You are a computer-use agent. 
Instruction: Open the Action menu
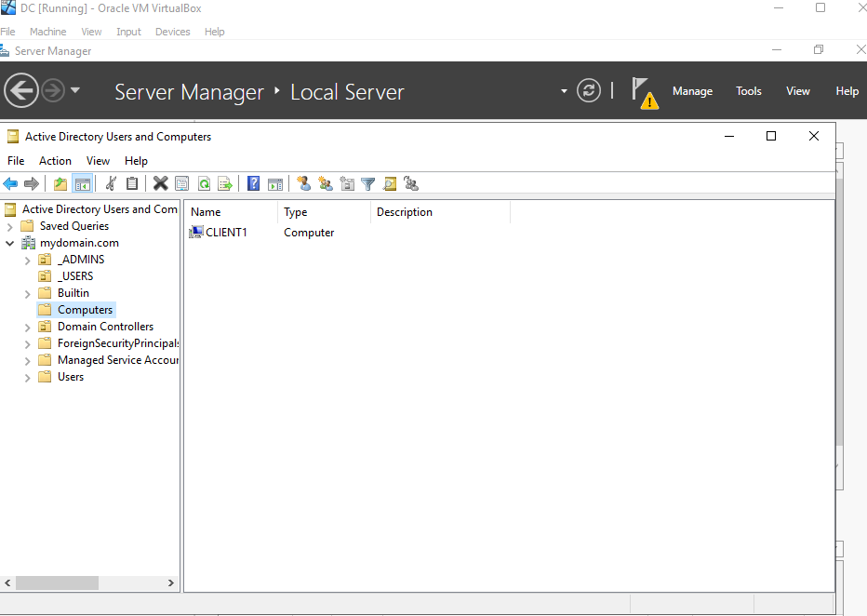coord(55,160)
